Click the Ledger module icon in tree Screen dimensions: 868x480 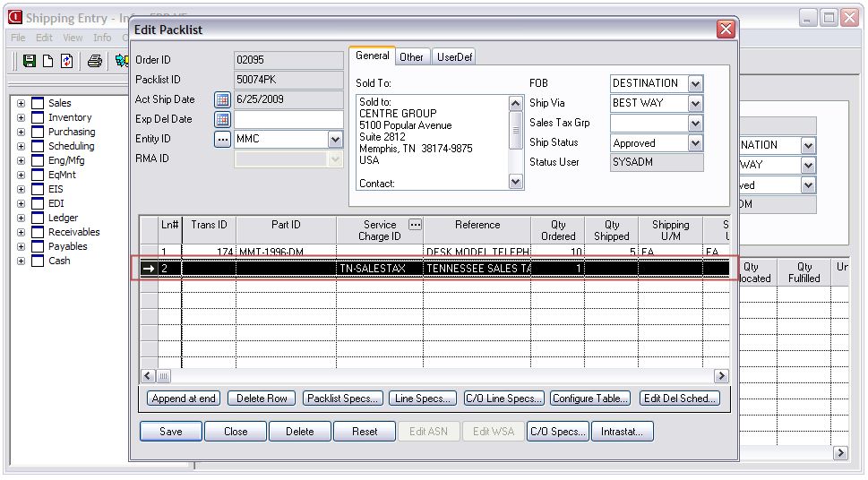[x=38, y=219]
